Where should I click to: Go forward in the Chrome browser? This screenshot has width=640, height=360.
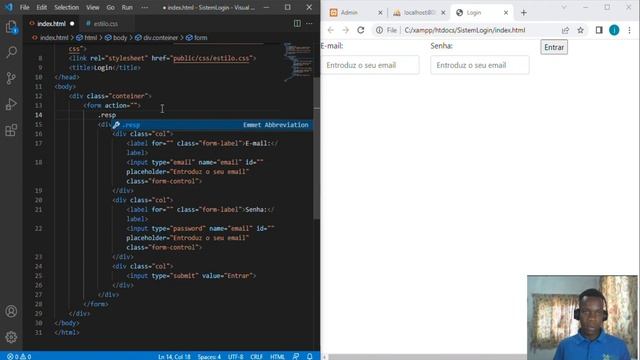coord(345,30)
